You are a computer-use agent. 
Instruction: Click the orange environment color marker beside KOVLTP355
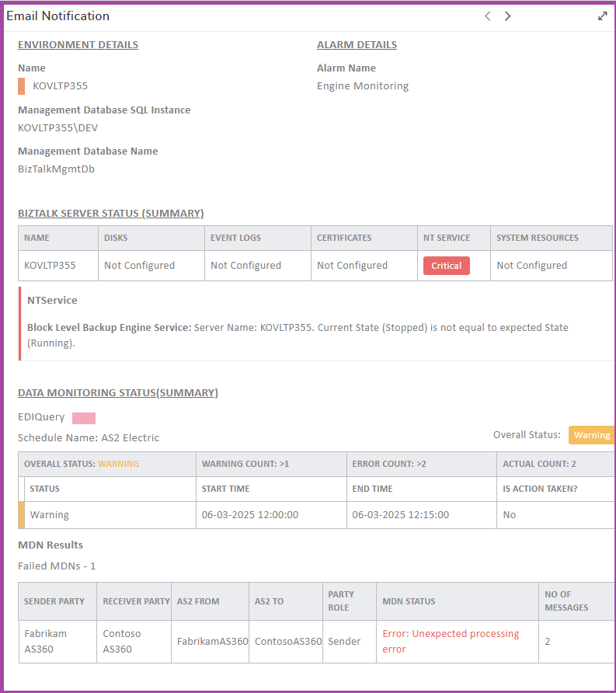point(21,86)
